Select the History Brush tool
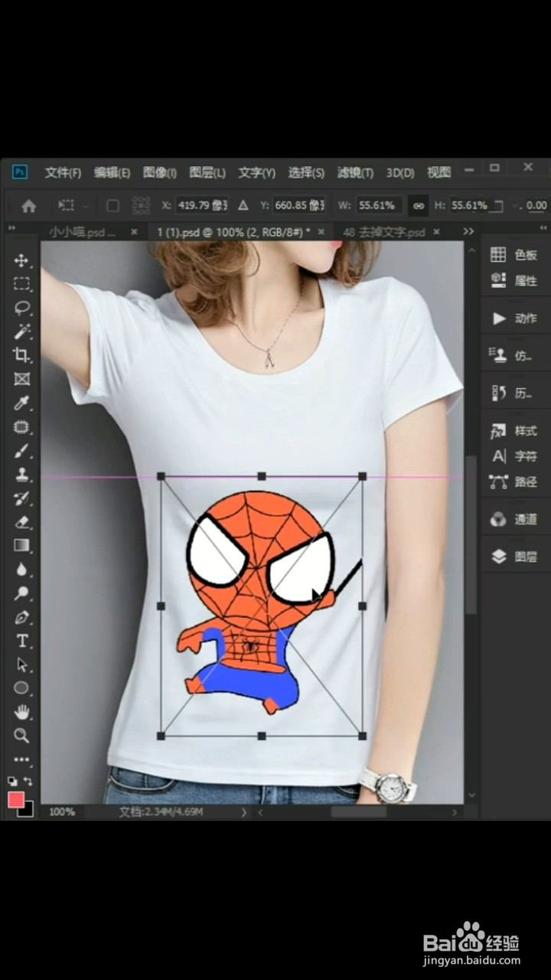Image resolution: width=551 pixels, height=980 pixels. click(21, 498)
